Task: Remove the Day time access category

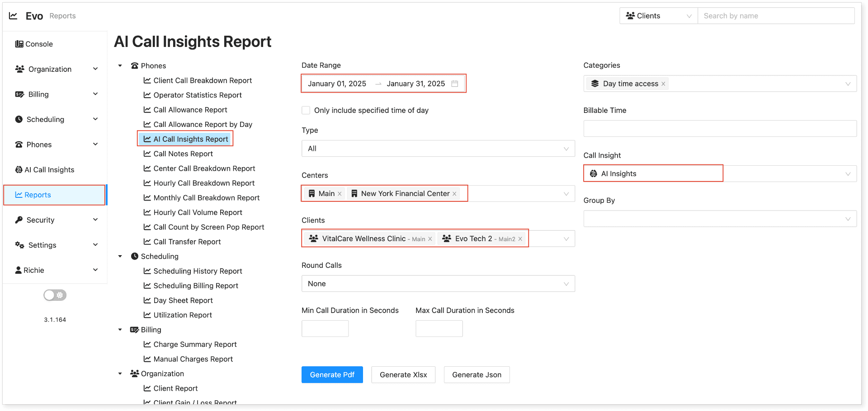Action: pos(663,84)
